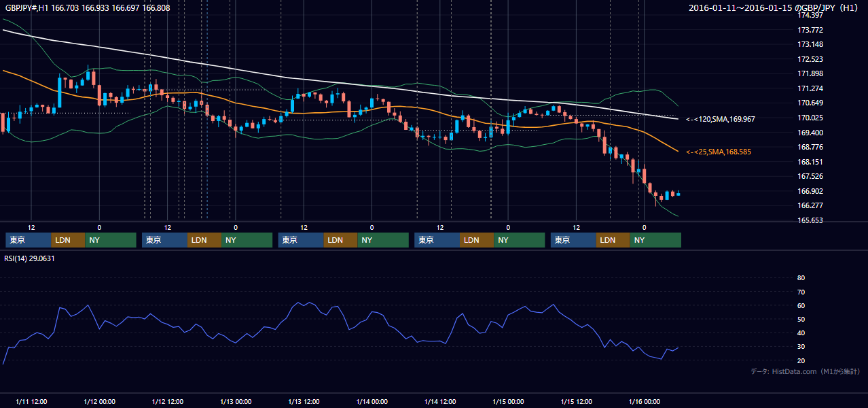The image size is (868, 408).
Task: Click price axis value 173.148
Action: tap(810, 45)
